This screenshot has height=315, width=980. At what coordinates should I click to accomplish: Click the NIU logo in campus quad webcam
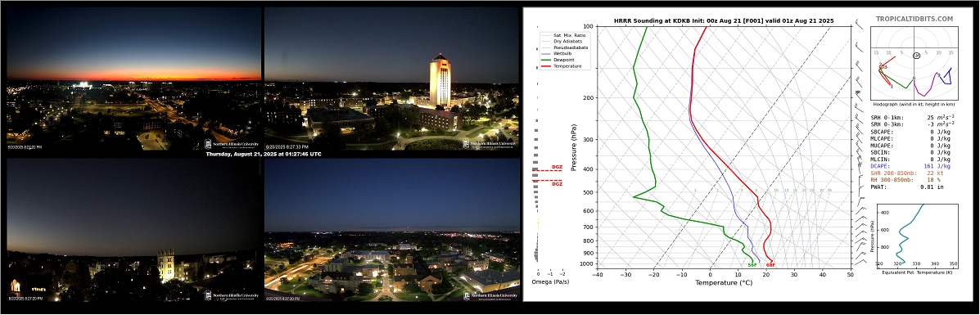point(490,295)
